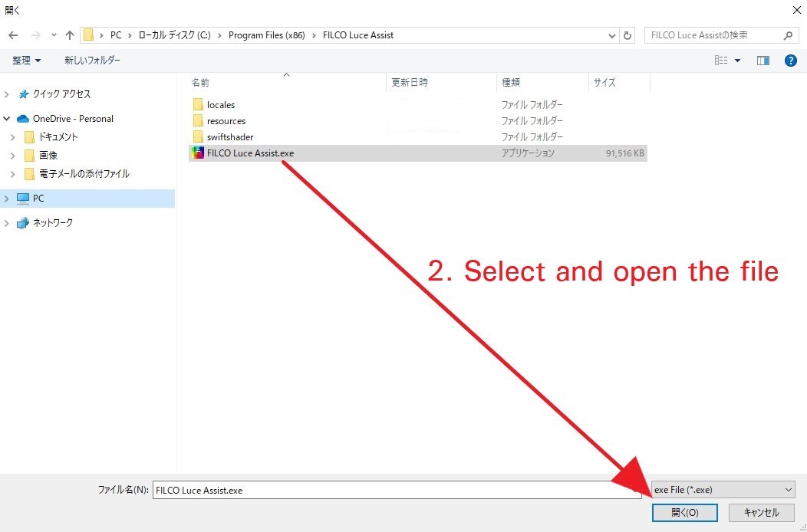Expand the ドキュメント folder node

(x=13, y=137)
